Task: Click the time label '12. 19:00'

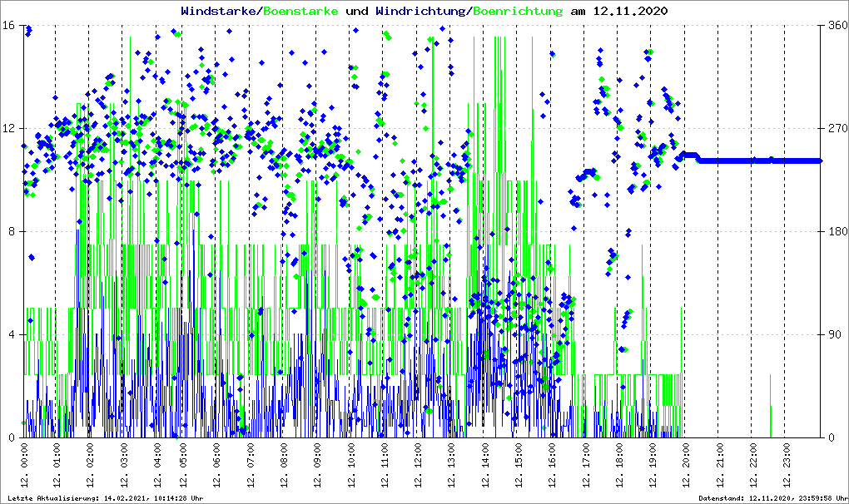Action: coord(653,465)
